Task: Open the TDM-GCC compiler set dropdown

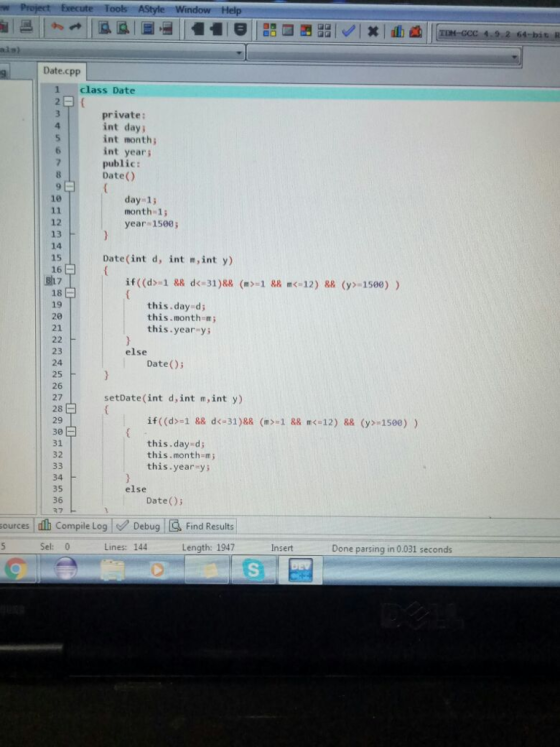Action: click(x=497, y=34)
